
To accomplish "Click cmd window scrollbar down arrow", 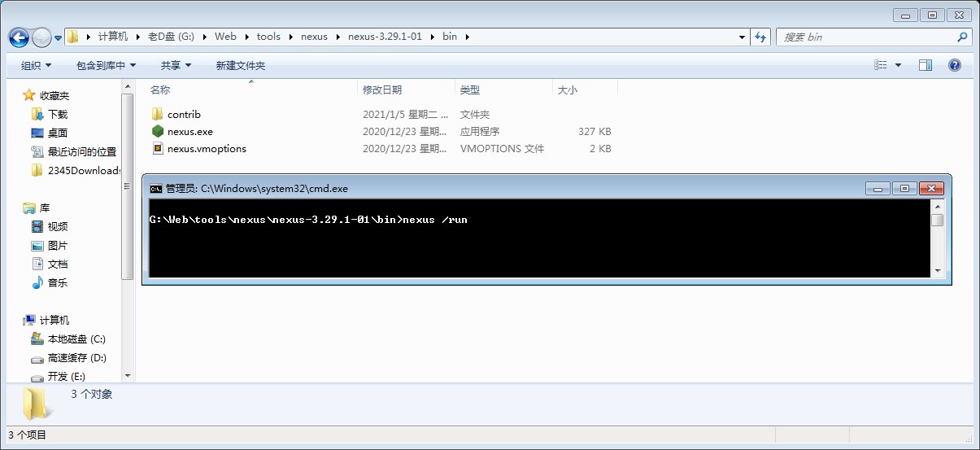I will [937, 271].
